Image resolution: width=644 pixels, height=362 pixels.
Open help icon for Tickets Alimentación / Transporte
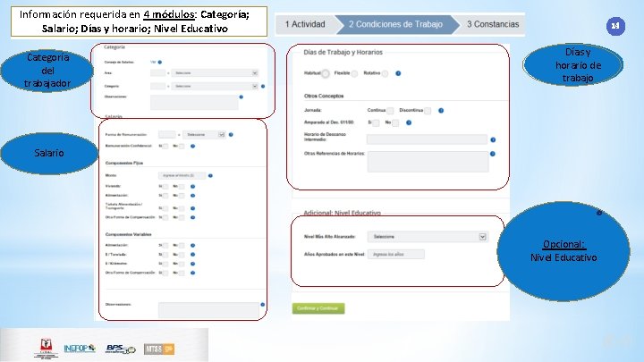[x=192, y=208]
